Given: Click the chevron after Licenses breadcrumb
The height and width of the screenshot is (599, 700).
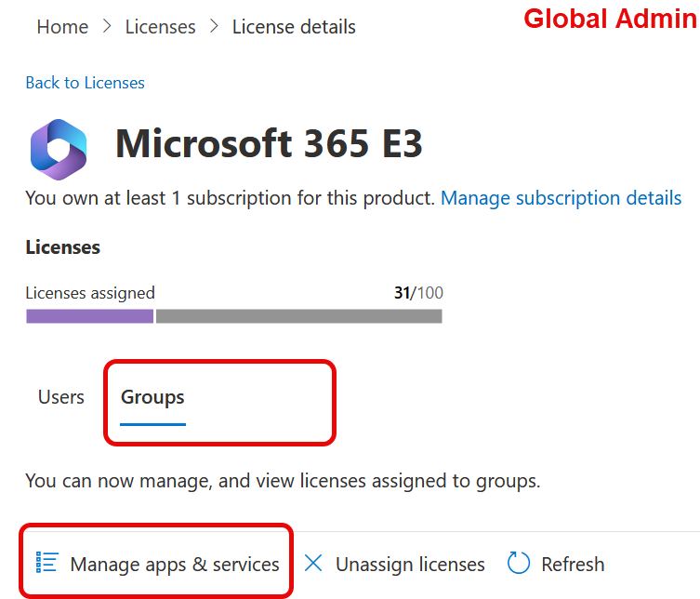Looking at the screenshot, I should pos(215,26).
